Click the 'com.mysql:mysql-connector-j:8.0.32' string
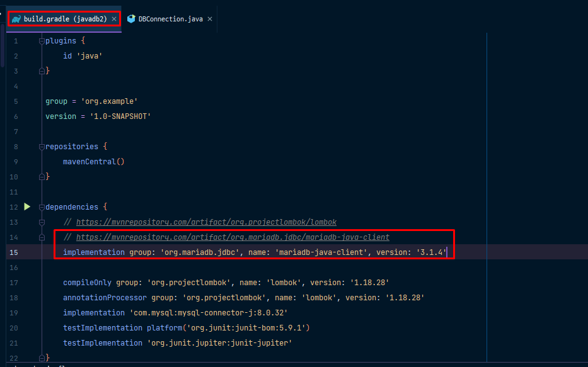The image size is (588, 367). [x=209, y=312]
